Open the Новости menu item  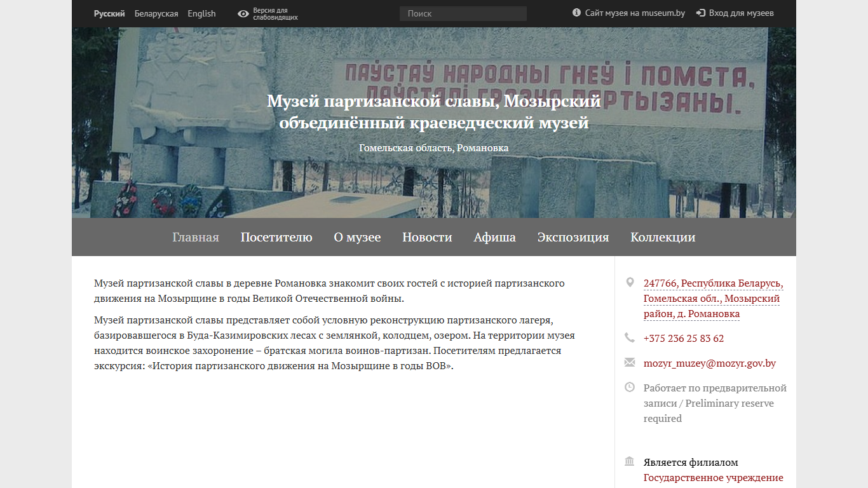[x=427, y=237]
